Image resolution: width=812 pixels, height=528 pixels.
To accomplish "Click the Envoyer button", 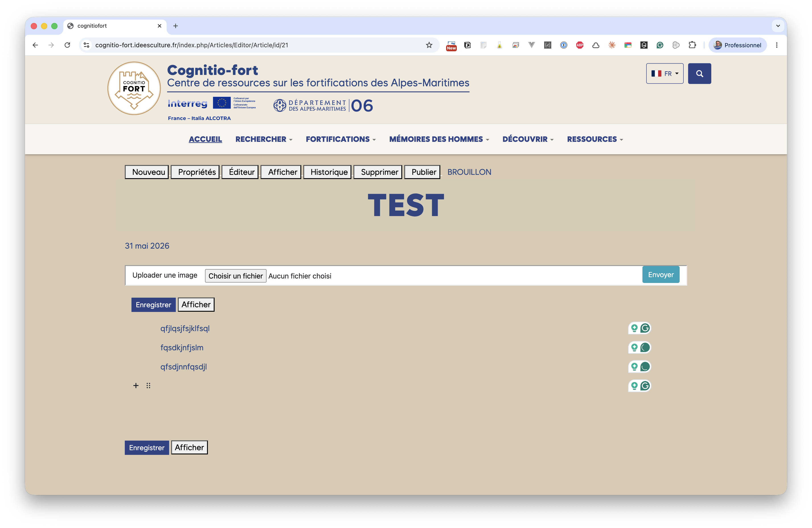I will (661, 275).
